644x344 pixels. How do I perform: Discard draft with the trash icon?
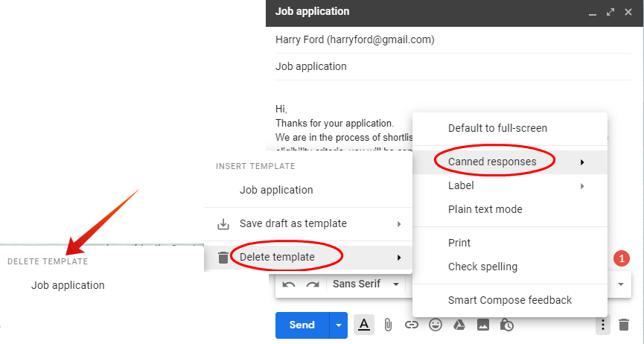tap(624, 325)
